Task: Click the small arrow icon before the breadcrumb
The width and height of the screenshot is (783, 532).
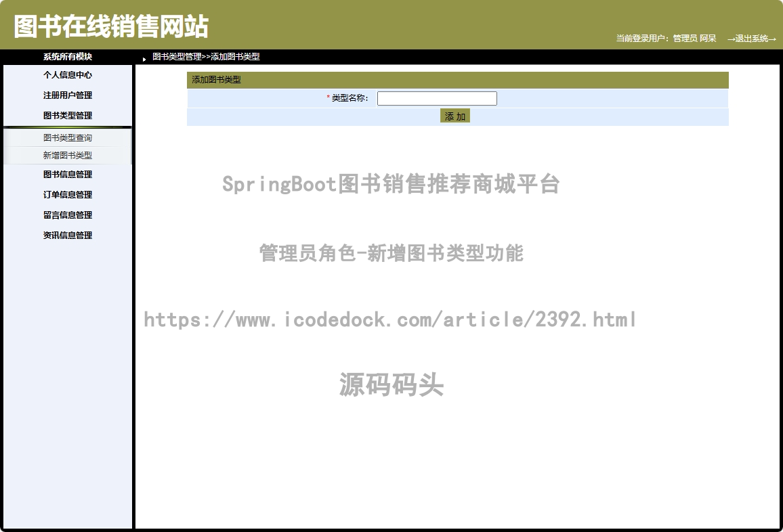Action: coord(144,60)
